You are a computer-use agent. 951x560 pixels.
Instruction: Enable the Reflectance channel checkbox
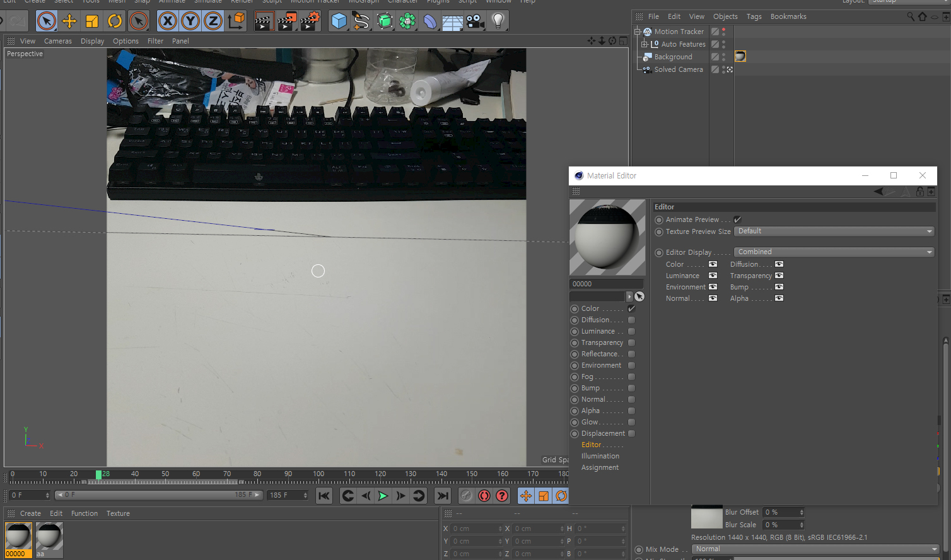pos(631,354)
